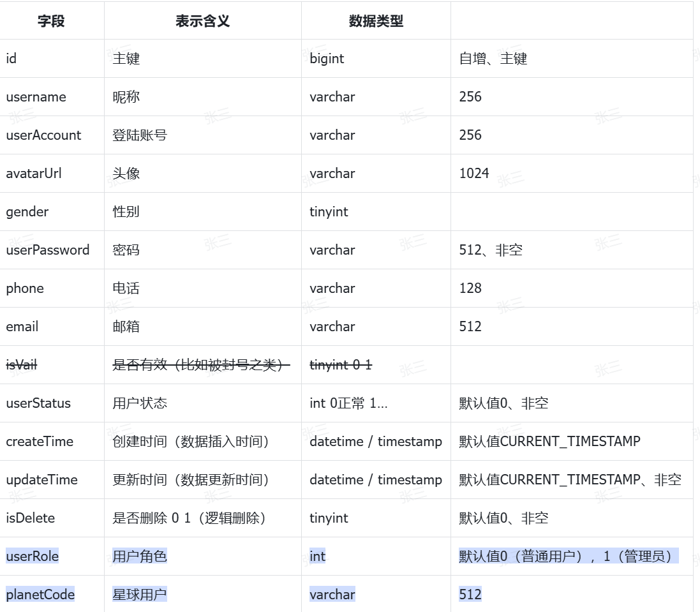Select the username field cell
The height and width of the screenshot is (612, 700).
click(36, 97)
